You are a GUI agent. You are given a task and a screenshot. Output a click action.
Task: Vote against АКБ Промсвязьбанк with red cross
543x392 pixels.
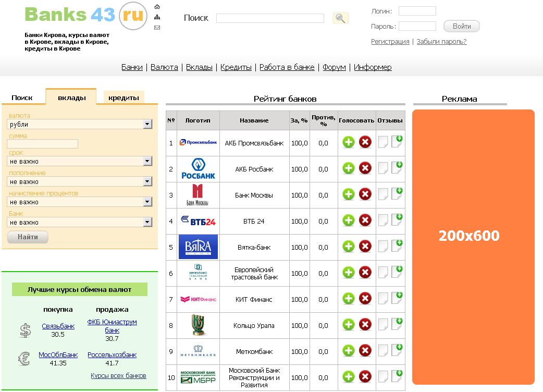[365, 142]
